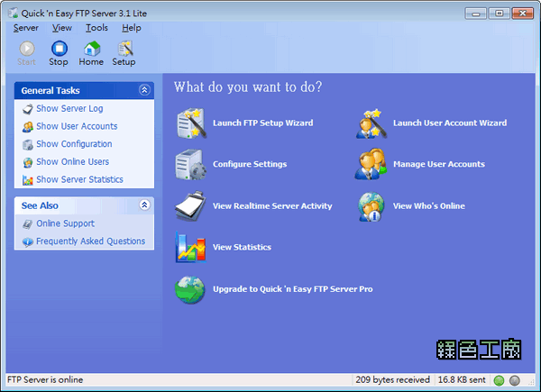Collapse the See Also panel
Viewport: 541px width, 392px height.
click(144, 205)
